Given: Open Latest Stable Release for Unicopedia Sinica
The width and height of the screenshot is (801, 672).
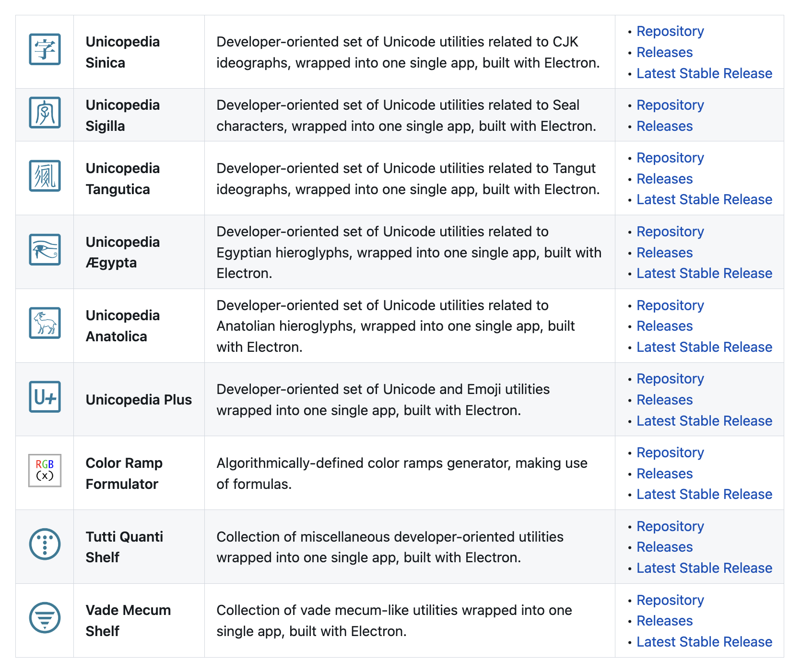Looking at the screenshot, I should [x=704, y=73].
